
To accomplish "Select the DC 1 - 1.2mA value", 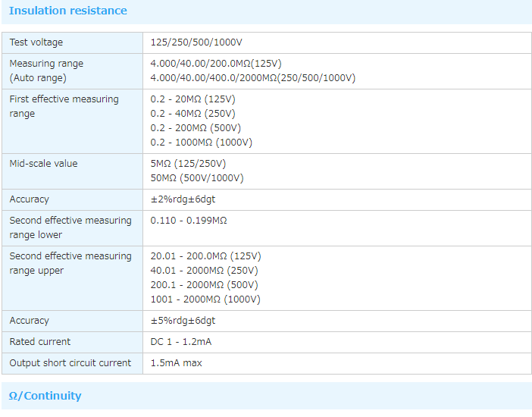I will [x=181, y=342].
